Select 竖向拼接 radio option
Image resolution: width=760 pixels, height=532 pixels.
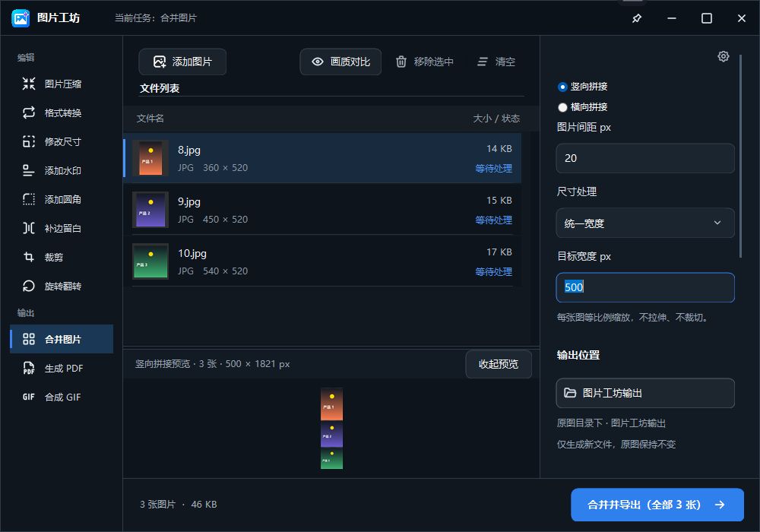pyautogui.click(x=582, y=87)
